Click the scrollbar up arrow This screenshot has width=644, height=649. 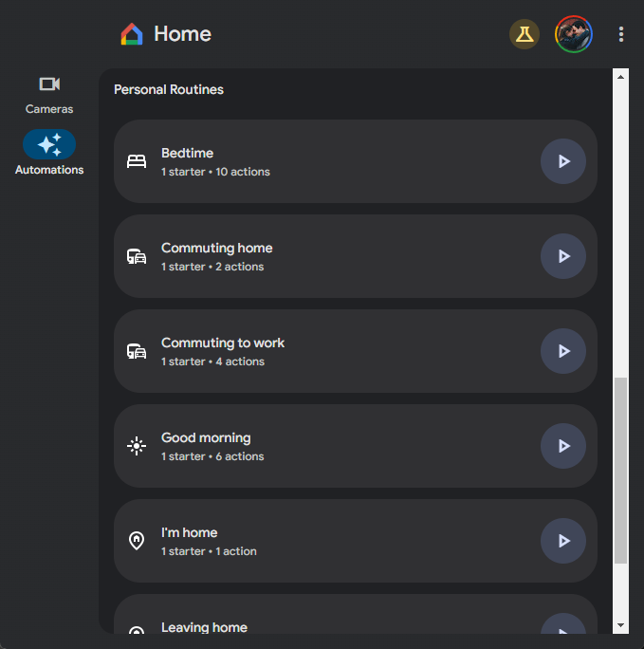(x=621, y=76)
